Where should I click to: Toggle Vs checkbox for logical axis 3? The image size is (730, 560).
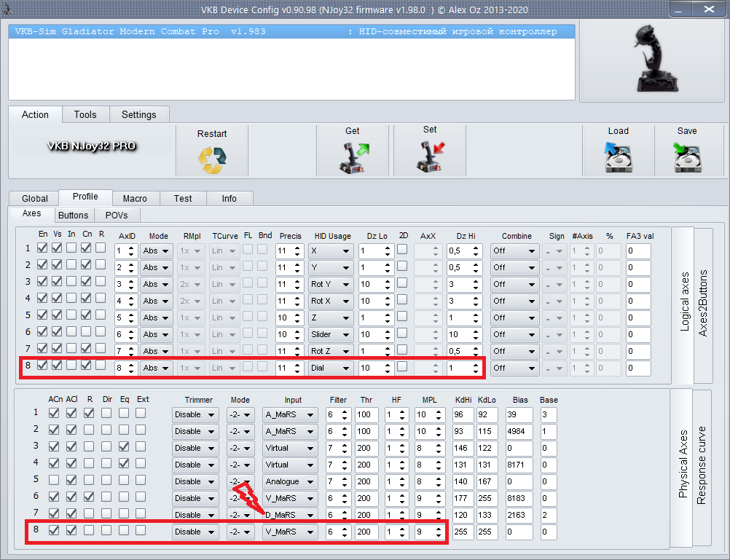57,281
